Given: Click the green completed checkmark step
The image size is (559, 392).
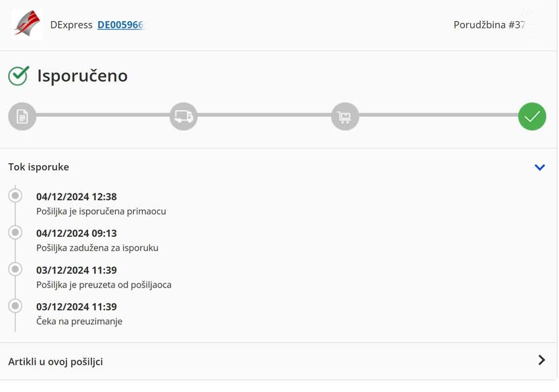Looking at the screenshot, I should (532, 116).
